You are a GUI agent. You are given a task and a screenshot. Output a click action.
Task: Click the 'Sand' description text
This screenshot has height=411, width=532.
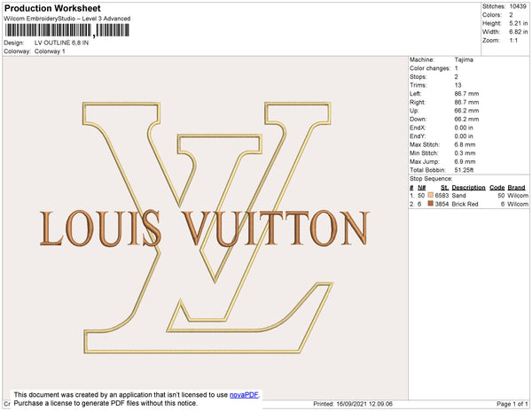coord(458,196)
